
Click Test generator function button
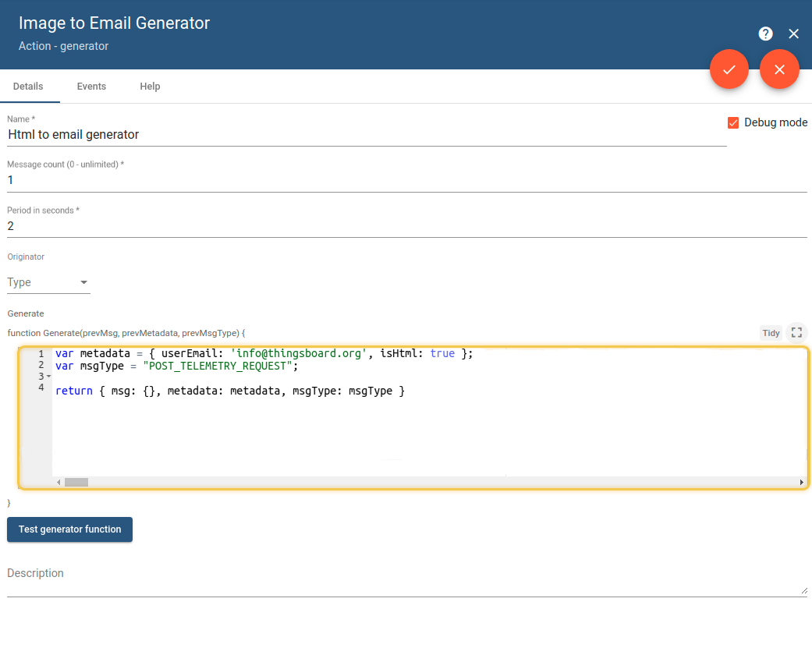click(x=69, y=529)
